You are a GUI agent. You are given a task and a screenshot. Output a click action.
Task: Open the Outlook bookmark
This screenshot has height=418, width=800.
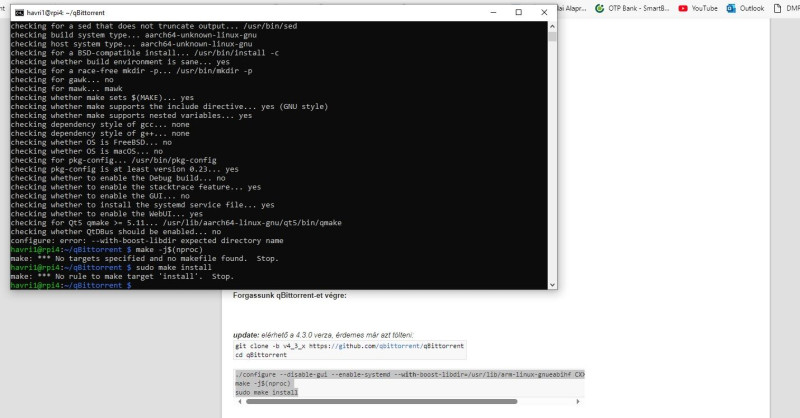745,8
